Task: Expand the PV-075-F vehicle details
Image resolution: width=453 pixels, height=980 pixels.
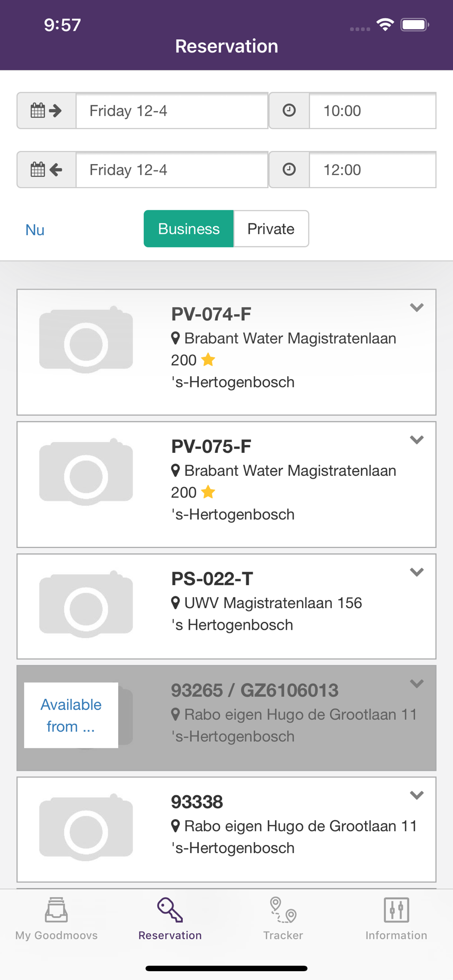Action: [x=417, y=440]
